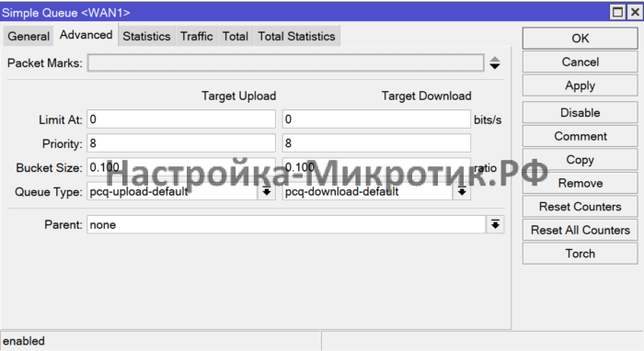Switch to the Total tab
Image resolution: width=644 pixels, height=351 pixels.
pyautogui.click(x=236, y=37)
